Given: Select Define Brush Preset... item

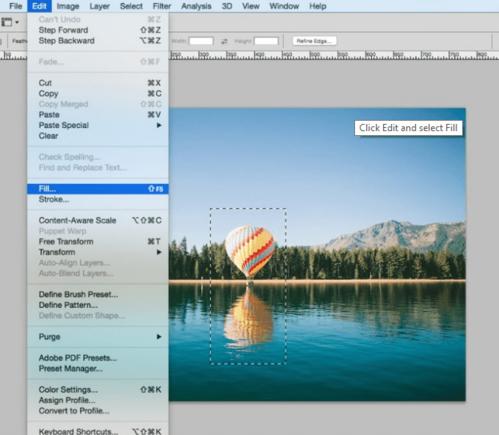Looking at the screenshot, I should (x=98, y=294).
